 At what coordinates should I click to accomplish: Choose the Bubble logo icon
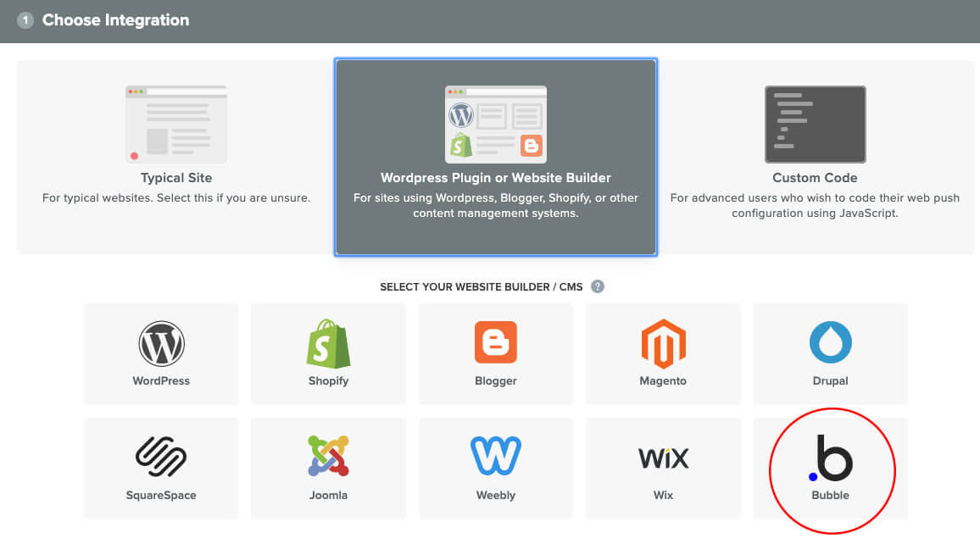(x=831, y=458)
